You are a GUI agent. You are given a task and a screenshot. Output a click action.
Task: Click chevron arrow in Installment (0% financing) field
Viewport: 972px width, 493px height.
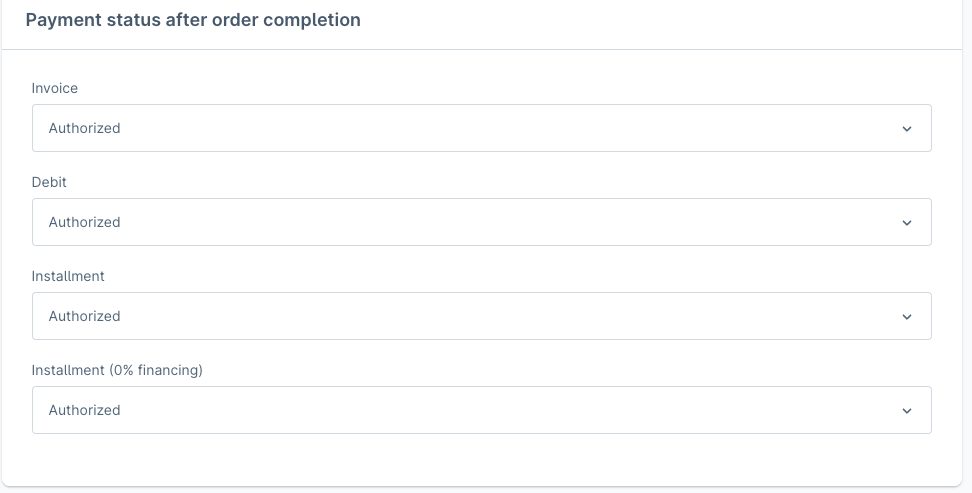(906, 411)
